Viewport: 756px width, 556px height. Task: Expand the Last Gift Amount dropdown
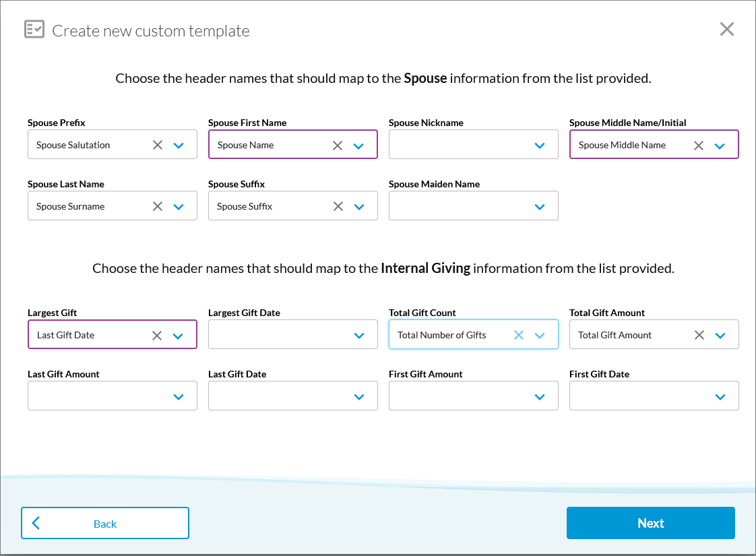(x=178, y=396)
